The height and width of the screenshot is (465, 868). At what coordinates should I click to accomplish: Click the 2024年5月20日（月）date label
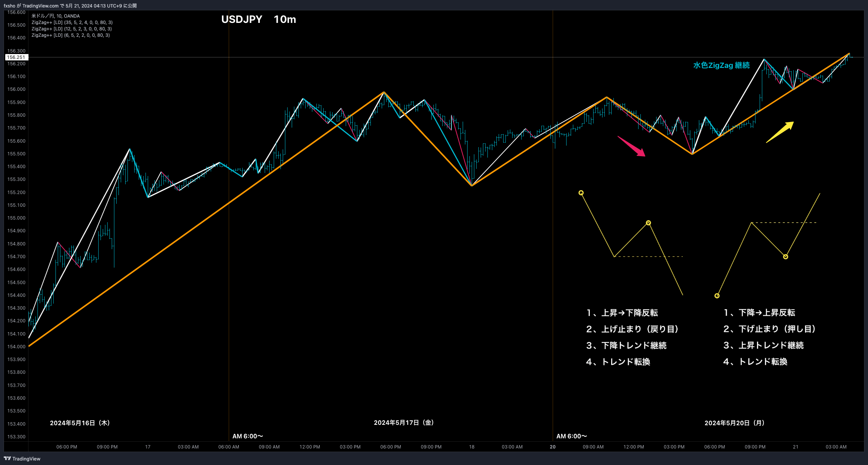pyautogui.click(x=735, y=423)
